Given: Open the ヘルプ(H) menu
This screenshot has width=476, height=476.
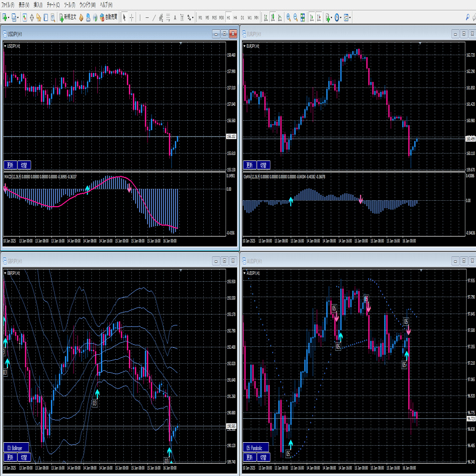Looking at the screenshot, I should coord(106,5).
